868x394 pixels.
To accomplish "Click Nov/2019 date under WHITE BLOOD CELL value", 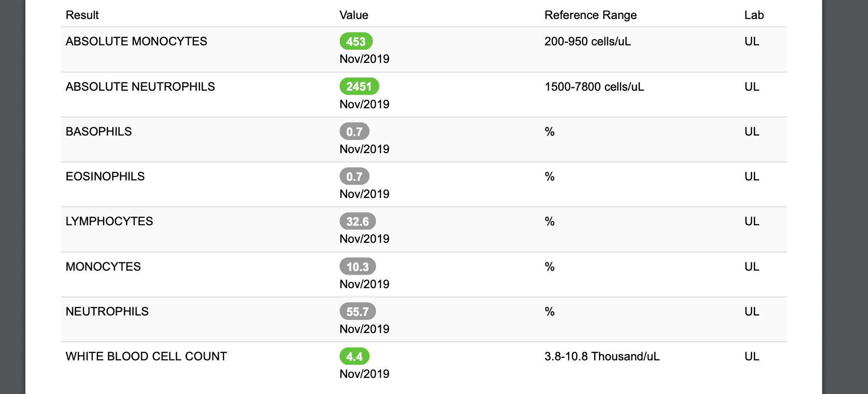I will [365, 374].
